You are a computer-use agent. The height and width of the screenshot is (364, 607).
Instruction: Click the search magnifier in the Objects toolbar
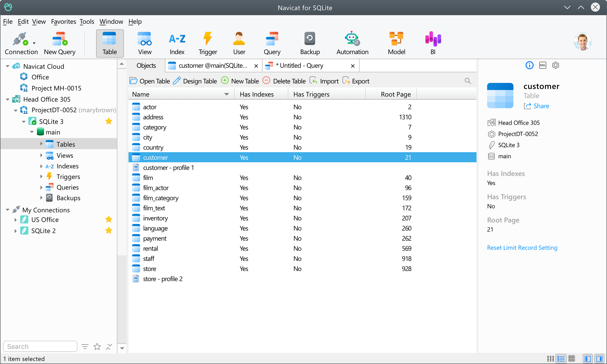tap(467, 81)
